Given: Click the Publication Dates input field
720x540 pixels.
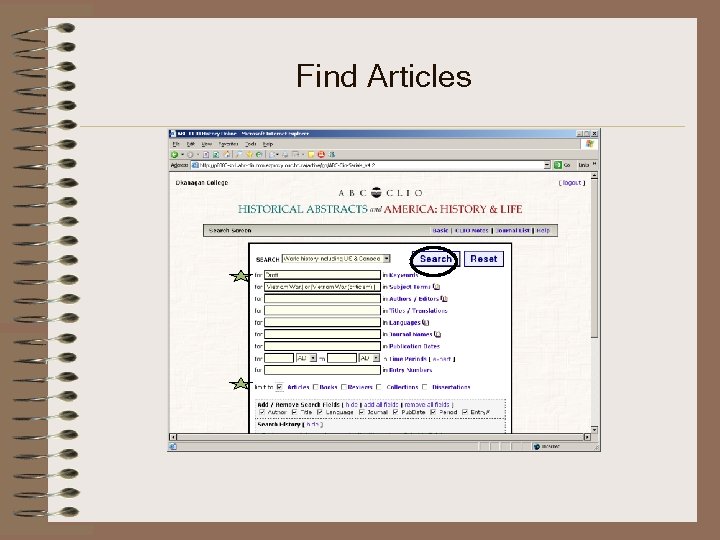Looking at the screenshot, I should [322, 346].
